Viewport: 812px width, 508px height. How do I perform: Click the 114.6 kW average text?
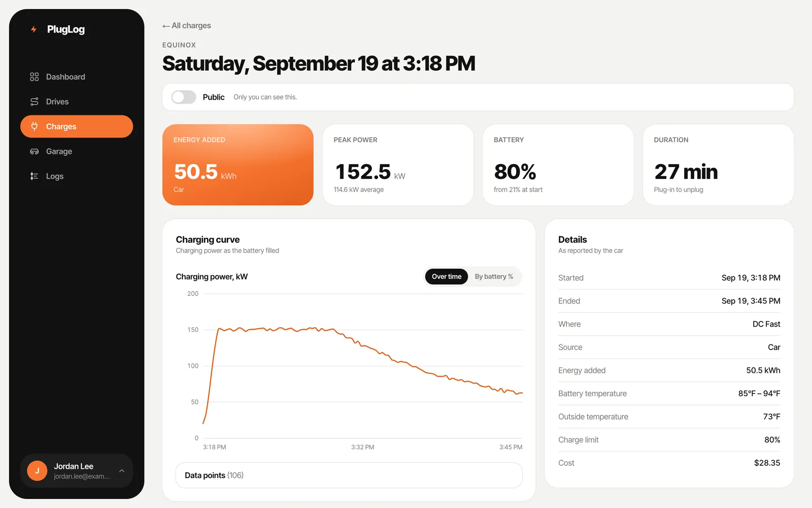point(359,189)
